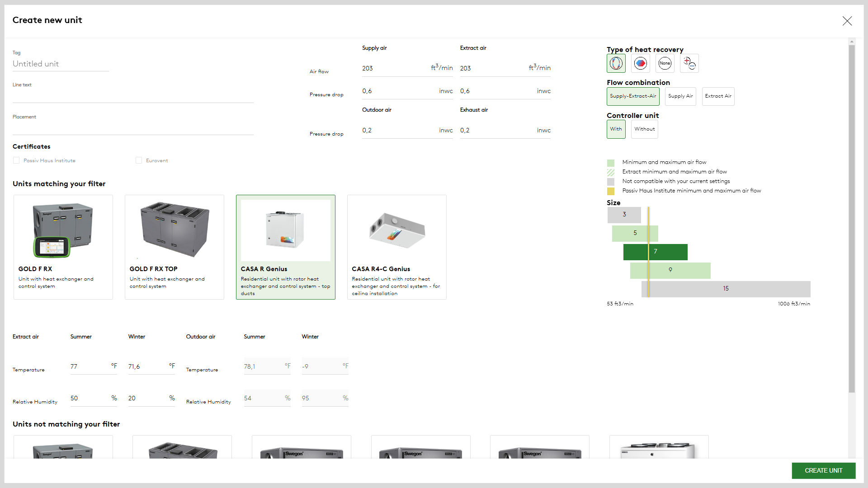Viewport: 868px width, 488px height.
Task: Click extract air summer temperature field 77
Action: [89, 366]
